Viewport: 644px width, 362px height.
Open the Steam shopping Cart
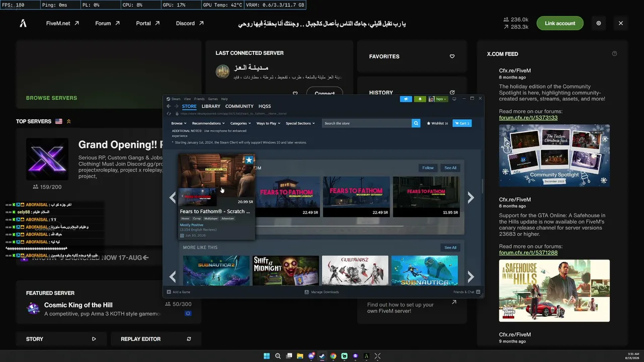(x=462, y=123)
